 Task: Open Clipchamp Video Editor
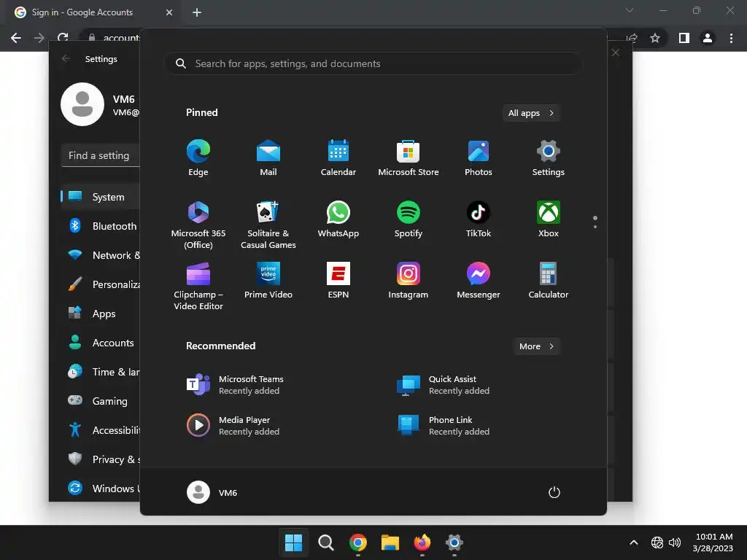pyautogui.click(x=198, y=286)
